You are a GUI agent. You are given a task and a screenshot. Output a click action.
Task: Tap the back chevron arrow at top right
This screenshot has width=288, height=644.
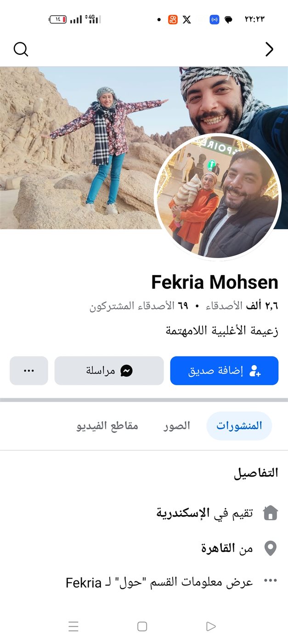pyautogui.click(x=269, y=49)
